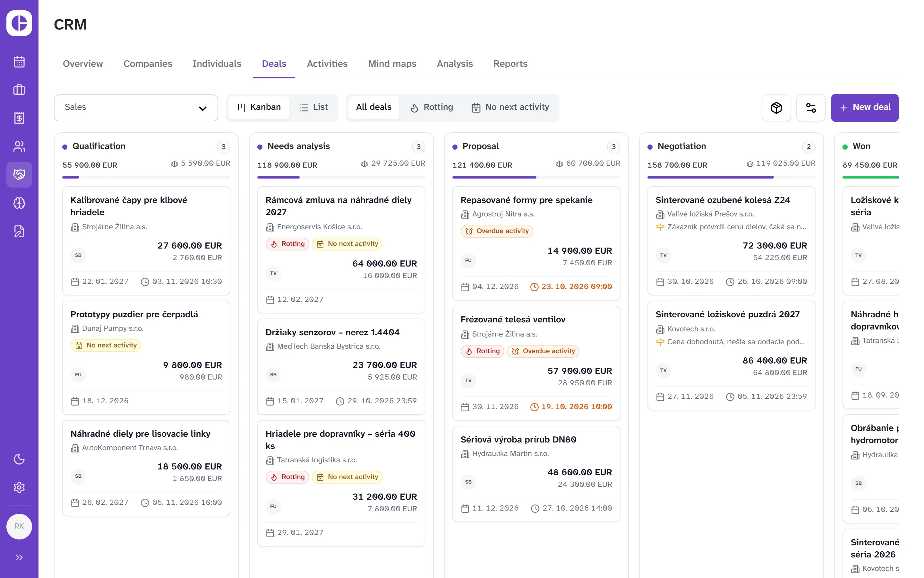Switch to Mind maps tab
The height and width of the screenshot is (578, 924).
pos(392,64)
